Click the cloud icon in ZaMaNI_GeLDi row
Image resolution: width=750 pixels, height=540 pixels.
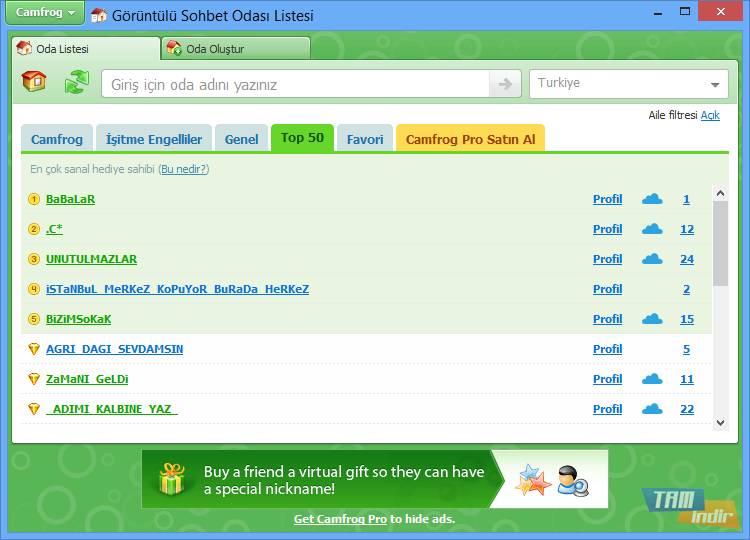652,379
